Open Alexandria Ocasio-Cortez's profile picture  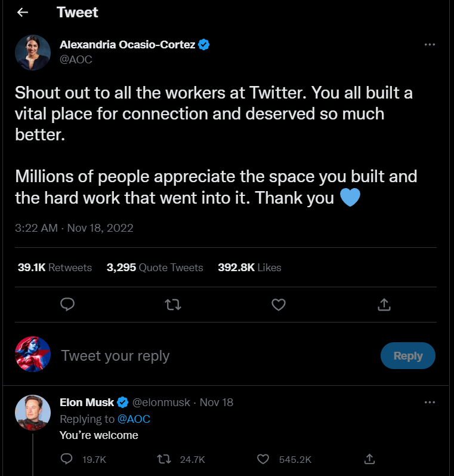pos(32,53)
